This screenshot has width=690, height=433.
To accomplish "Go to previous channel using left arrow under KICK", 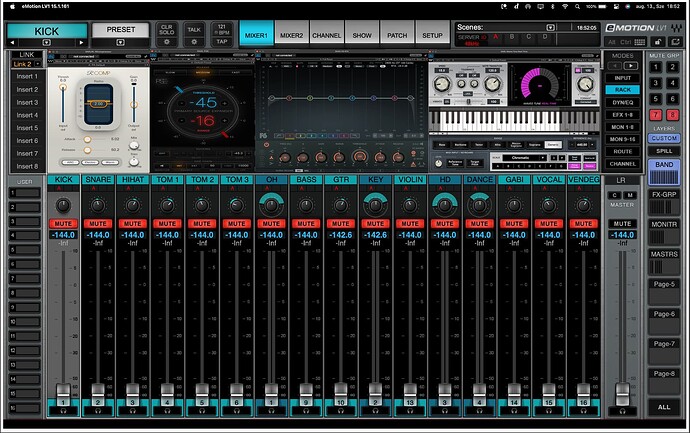I will tap(11, 42).
